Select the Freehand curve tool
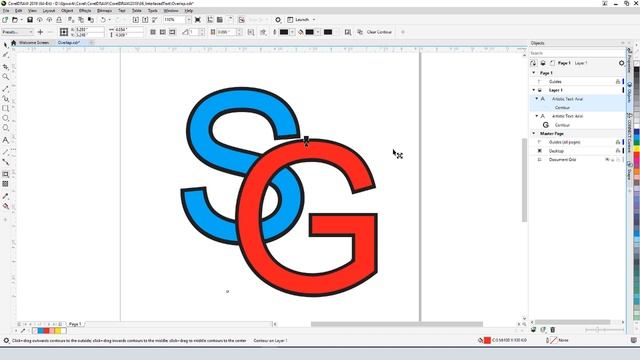640x360 pixels. click(5, 89)
